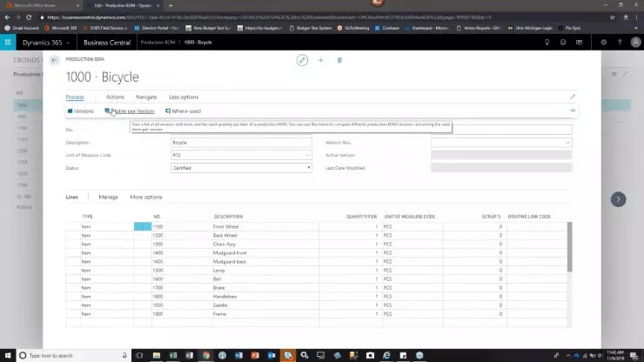Click the Production BOM breadcrumb link
Viewport: 644px width, 362px height.
pyautogui.click(x=158, y=43)
